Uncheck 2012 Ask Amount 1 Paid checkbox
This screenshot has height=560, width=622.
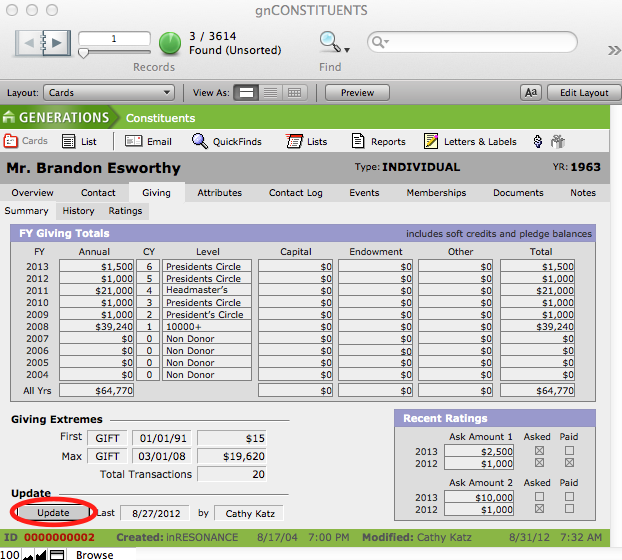pyautogui.click(x=569, y=462)
